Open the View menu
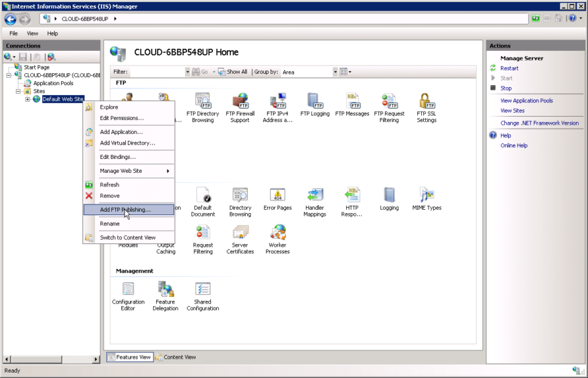This screenshot has height=378, width=588. tap(32, 34)
